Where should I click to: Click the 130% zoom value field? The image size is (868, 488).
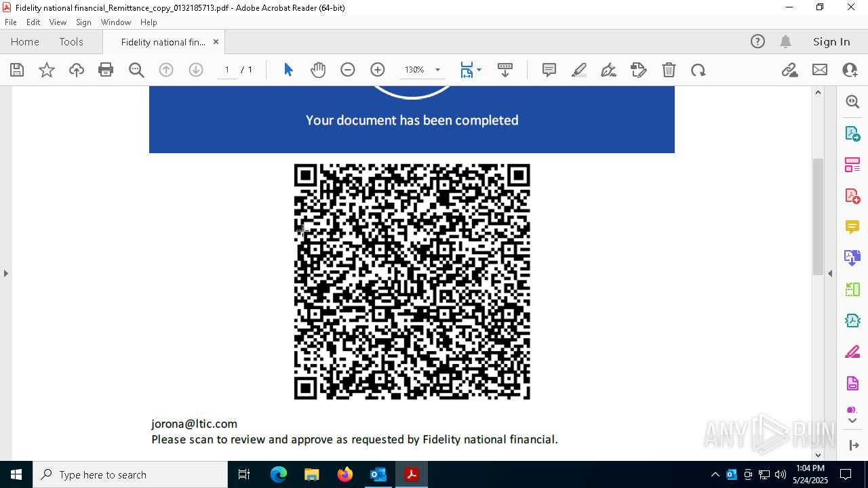tap(414, 70)
